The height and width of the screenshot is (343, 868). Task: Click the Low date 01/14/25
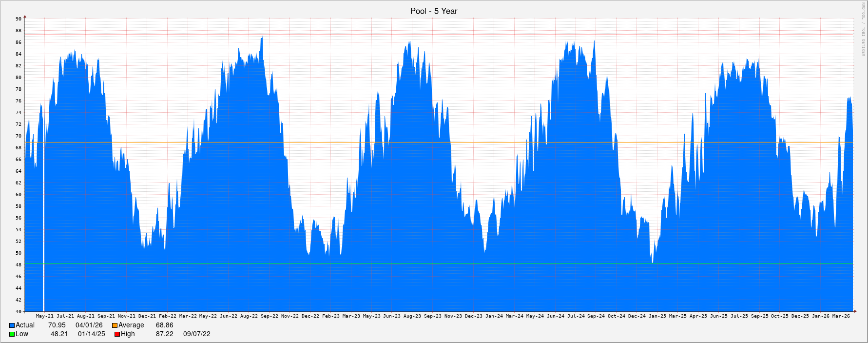pos(91,334)
